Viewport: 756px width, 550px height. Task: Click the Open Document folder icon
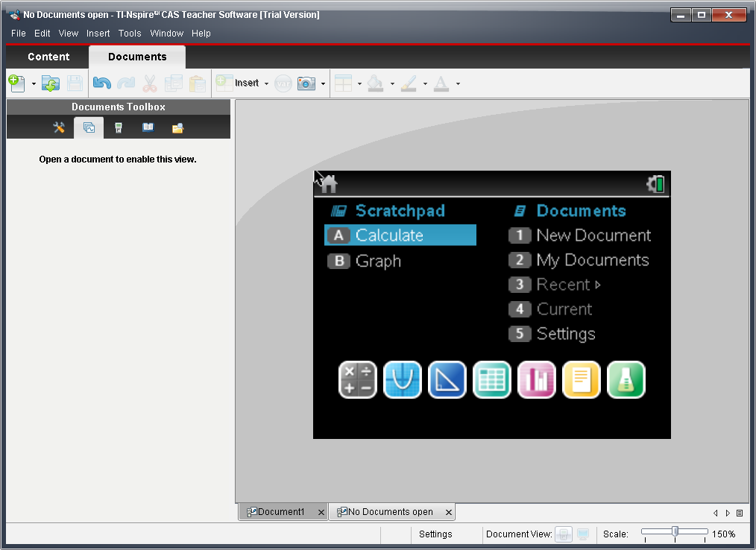[x=51, y=83]
